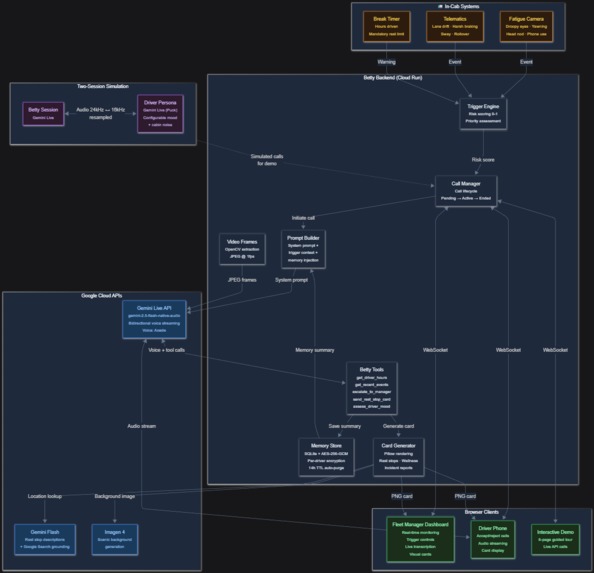Click the Gemini Live API node

coord(154,319)
